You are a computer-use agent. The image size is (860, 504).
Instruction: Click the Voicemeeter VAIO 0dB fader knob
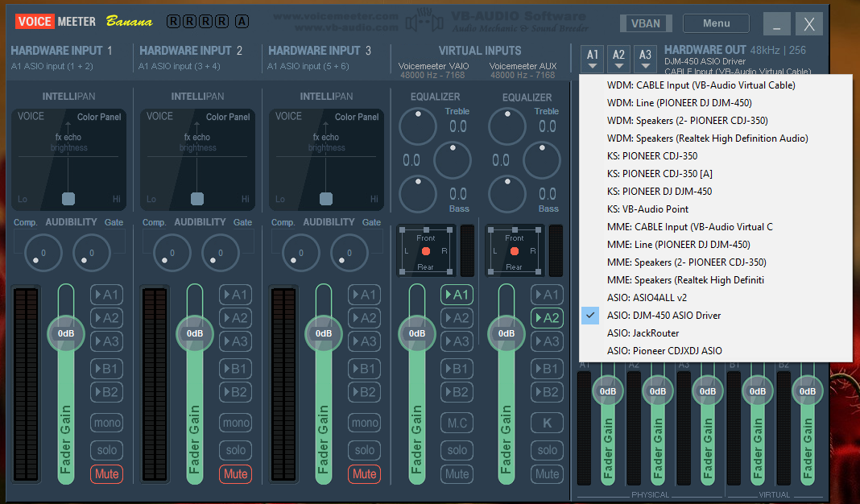[x=417, y=333]
